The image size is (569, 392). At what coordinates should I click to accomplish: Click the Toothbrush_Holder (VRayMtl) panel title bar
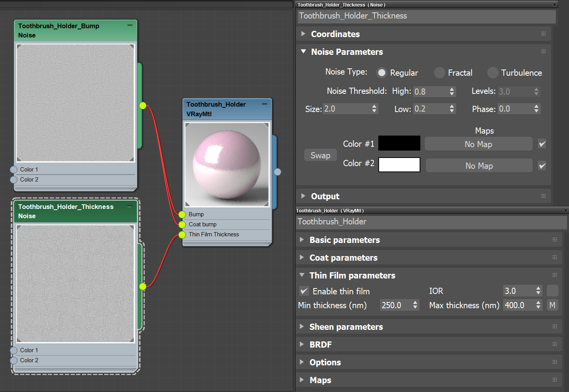pyautogui.click(x=386, y=210)
